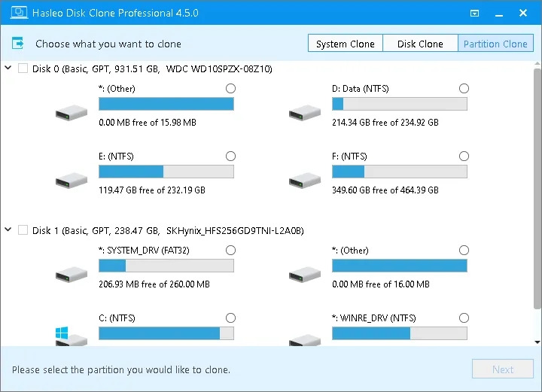Click the vertical scrollbar thumb

(537, 188)
